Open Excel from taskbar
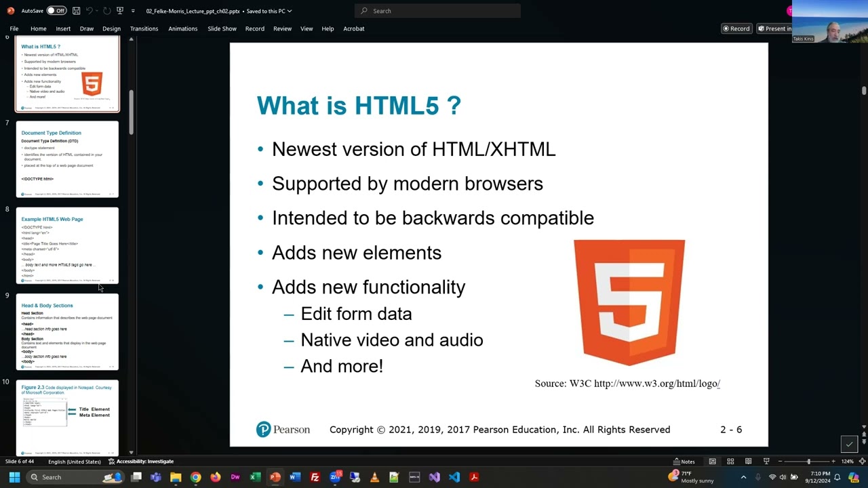The width and height of the screenshot is (868, 488). pos(255,477)
